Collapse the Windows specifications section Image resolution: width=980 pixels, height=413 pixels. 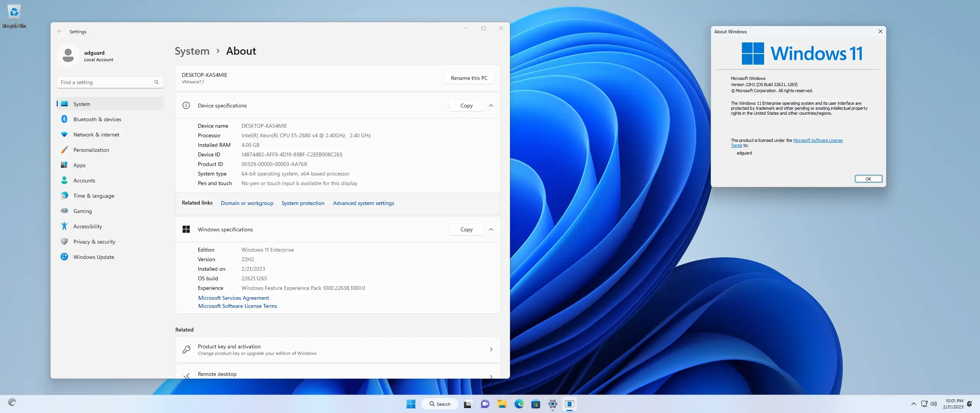coord(492,229)
